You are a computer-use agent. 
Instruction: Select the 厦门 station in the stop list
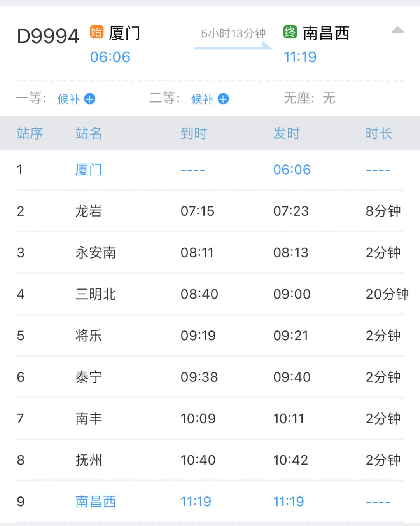89,170
